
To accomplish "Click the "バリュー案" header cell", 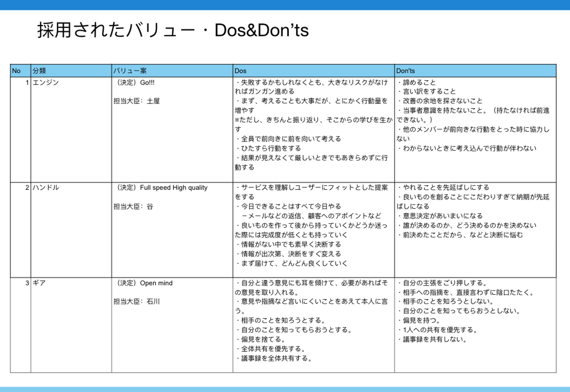I will 172,71.
